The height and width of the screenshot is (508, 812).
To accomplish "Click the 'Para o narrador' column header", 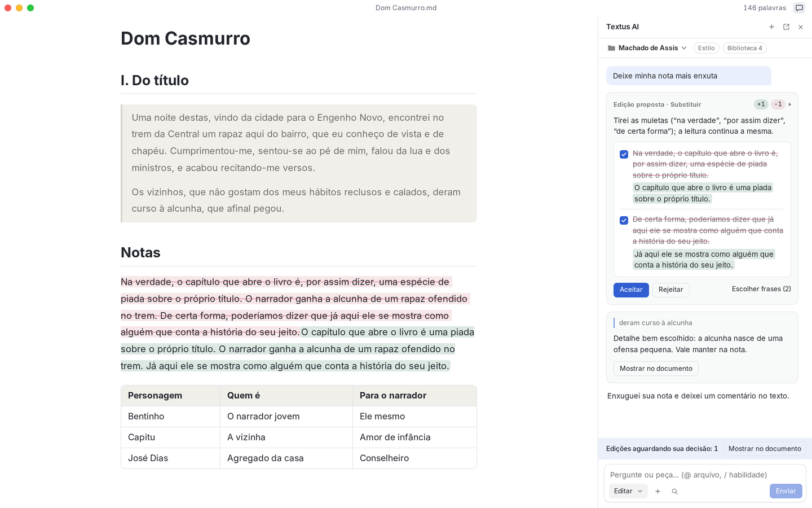I will [x=414, y=396].
